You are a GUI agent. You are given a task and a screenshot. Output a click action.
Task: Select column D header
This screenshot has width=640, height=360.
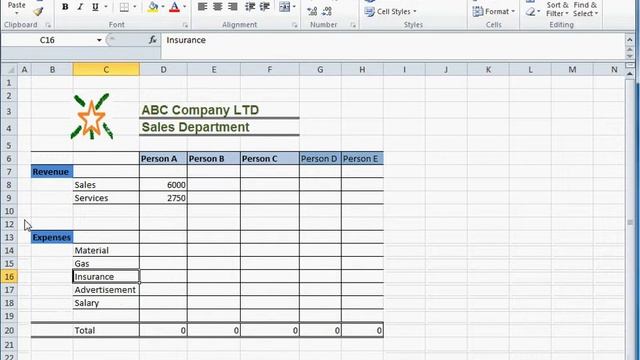(163, 70)
